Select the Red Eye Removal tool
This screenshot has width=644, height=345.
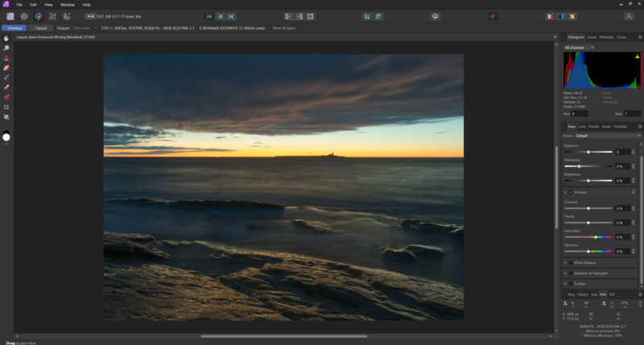[x=6, y=58]
